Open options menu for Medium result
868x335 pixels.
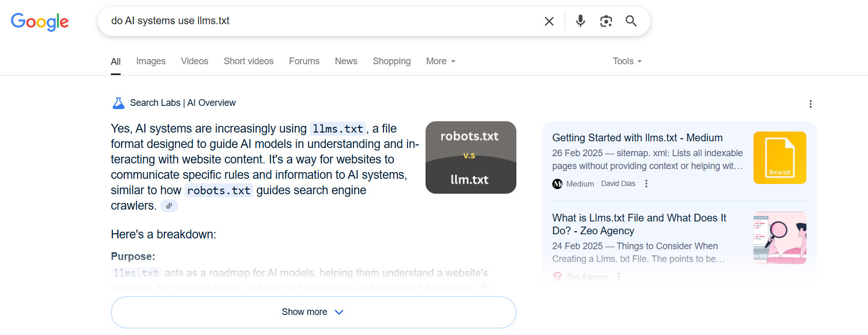pos(646,183)
